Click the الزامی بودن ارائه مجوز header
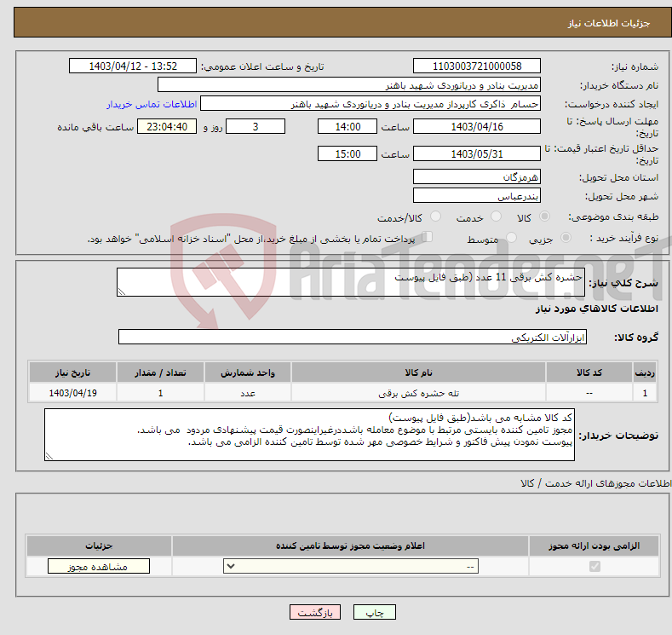672x635 pixels. [x=594, y=546]
